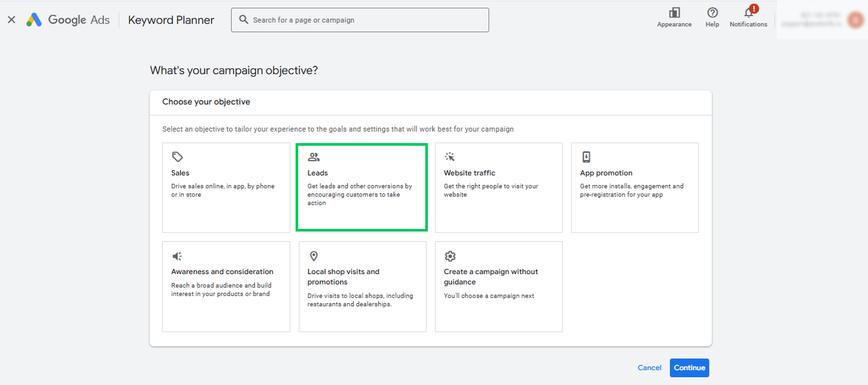Choose the Website traffic objective card

click(x=498, y=188)
